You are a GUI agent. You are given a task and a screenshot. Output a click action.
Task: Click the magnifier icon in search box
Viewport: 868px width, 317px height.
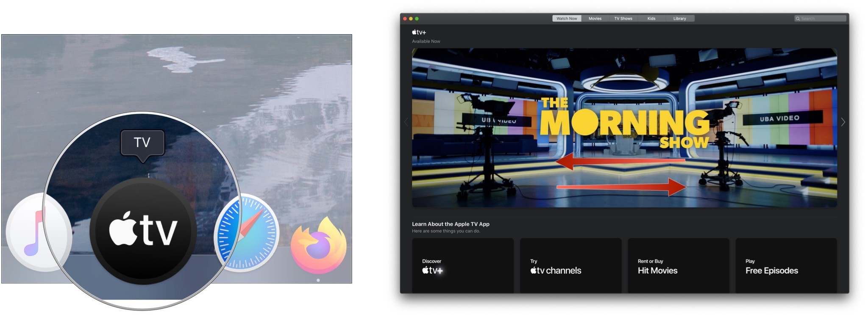[x=798, y=19]
